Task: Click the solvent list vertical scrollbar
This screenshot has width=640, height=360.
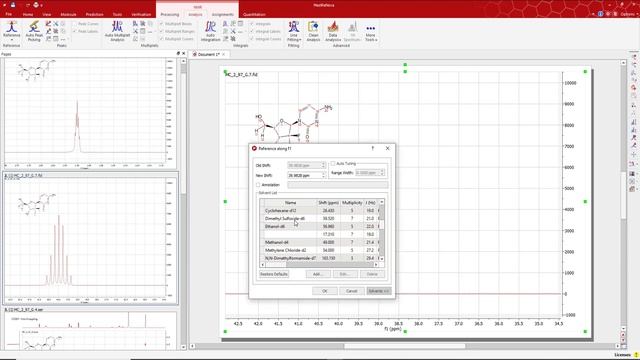Action: click(x=382, y=231)
